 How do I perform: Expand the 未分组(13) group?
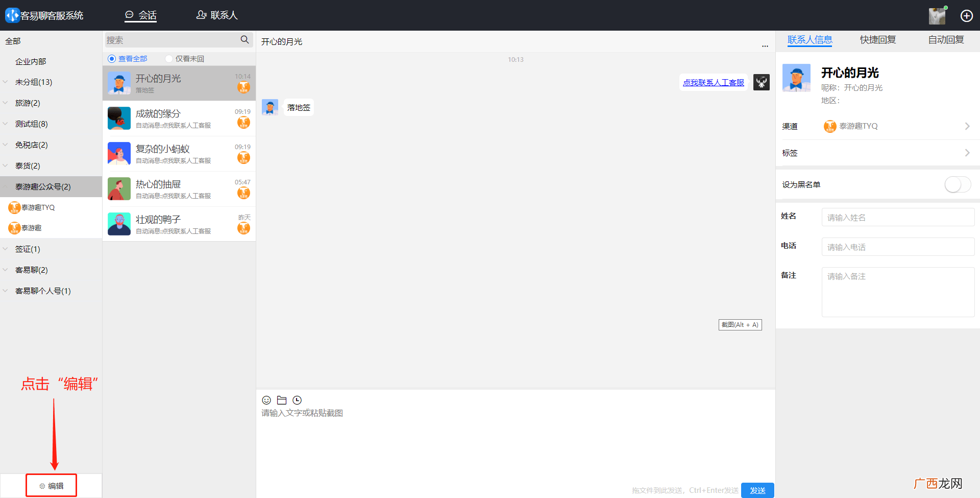(51, 82)
